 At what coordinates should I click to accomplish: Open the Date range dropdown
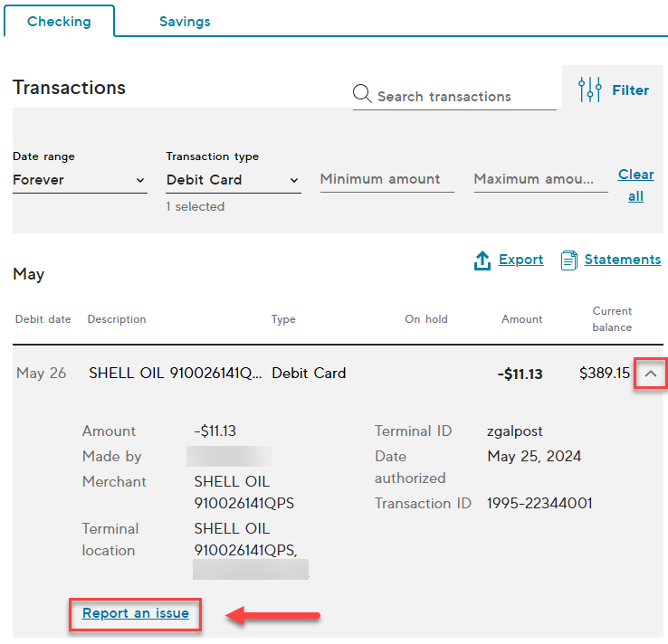[x=79, y=180]
